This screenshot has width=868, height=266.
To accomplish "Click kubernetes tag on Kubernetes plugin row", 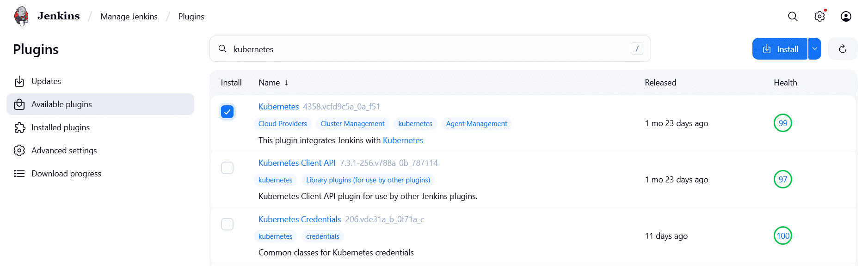I will point(415,124).
